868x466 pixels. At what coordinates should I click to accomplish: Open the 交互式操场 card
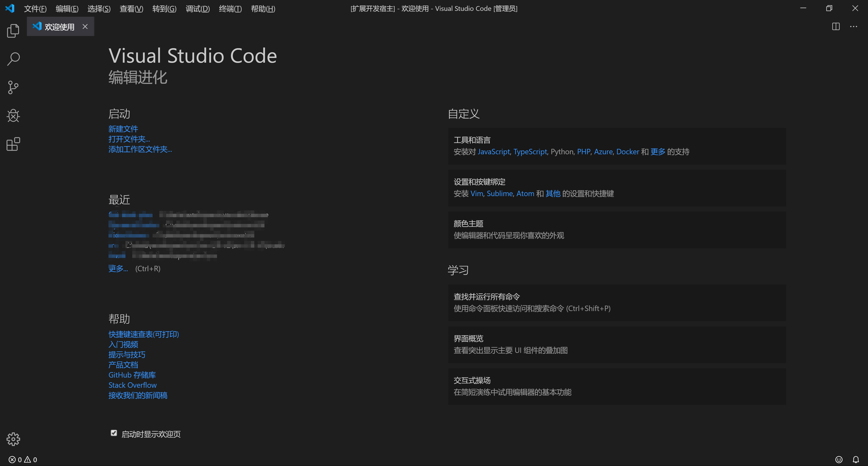tap(617, 386)
